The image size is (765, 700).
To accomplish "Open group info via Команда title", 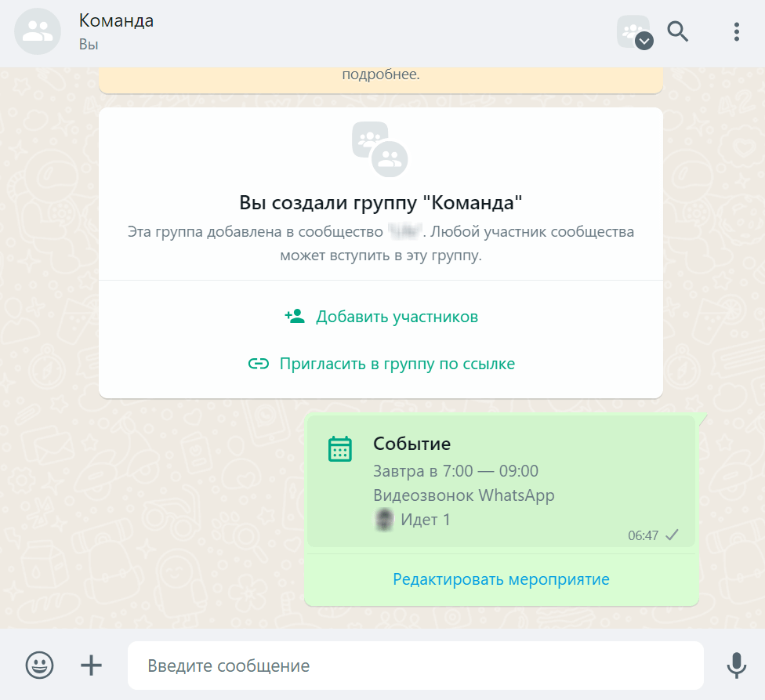I will [116, 21].
